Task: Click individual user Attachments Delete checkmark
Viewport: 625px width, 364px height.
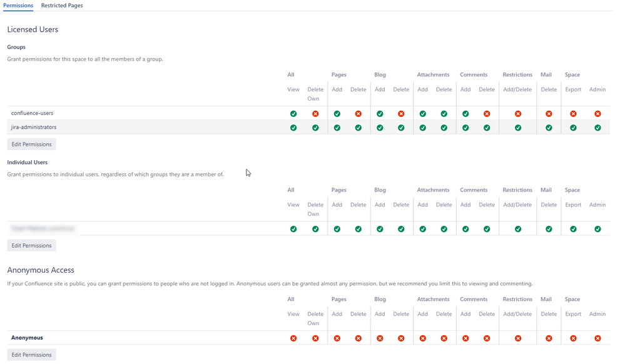Action: coord(444,229)
